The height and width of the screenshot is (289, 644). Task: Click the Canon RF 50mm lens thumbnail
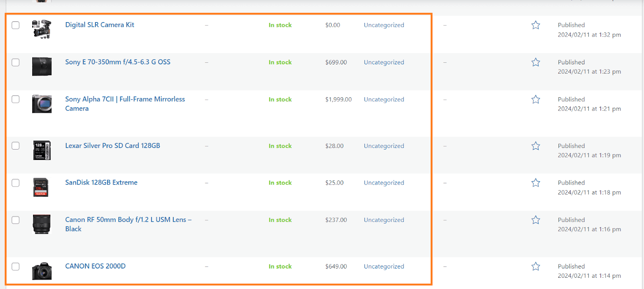tap(42, 224)
